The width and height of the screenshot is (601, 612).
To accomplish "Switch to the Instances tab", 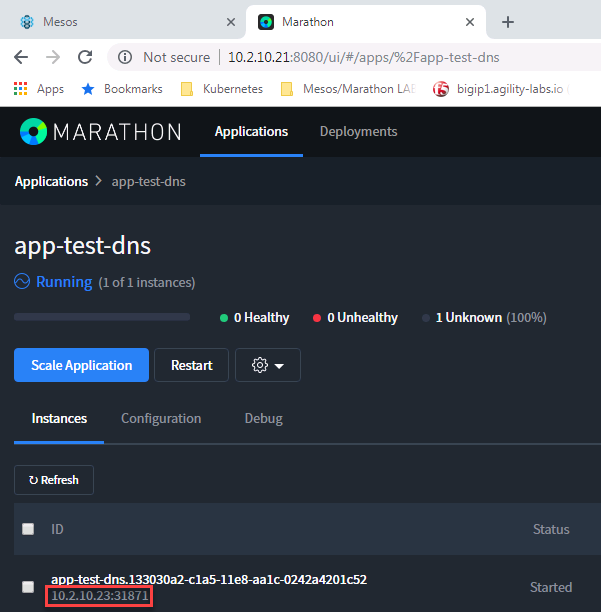I will coord(59,418).
